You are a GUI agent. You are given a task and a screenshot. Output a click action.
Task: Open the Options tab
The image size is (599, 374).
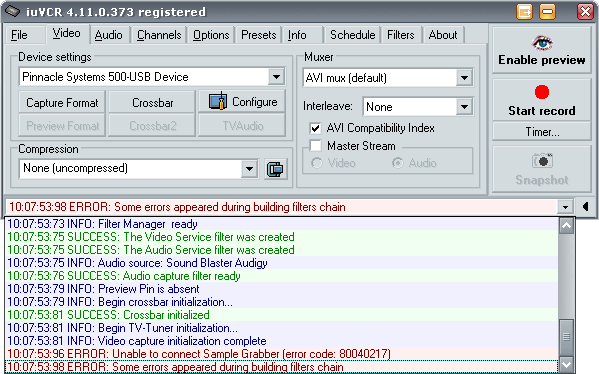click(x=211, y=35)
